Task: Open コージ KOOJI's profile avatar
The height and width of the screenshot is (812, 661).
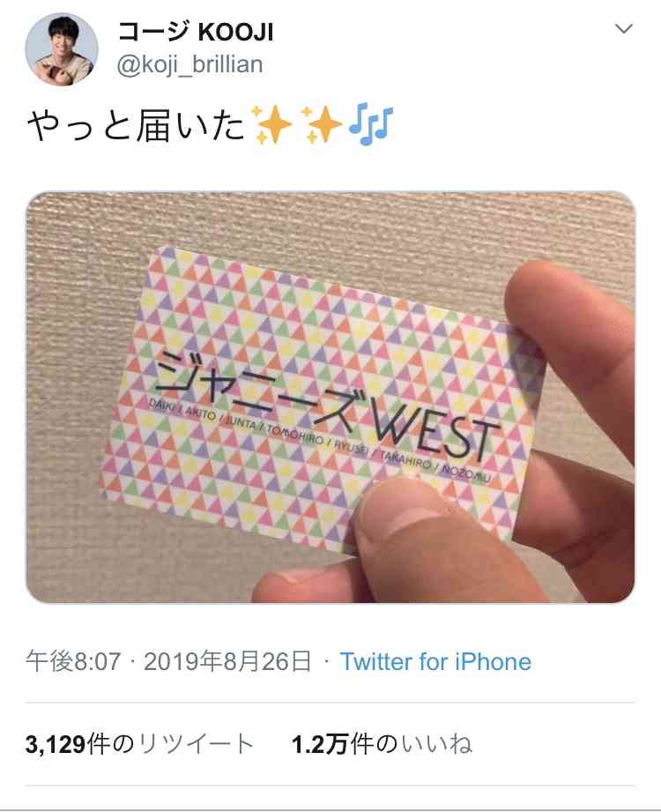Action: tap(62, 49)
